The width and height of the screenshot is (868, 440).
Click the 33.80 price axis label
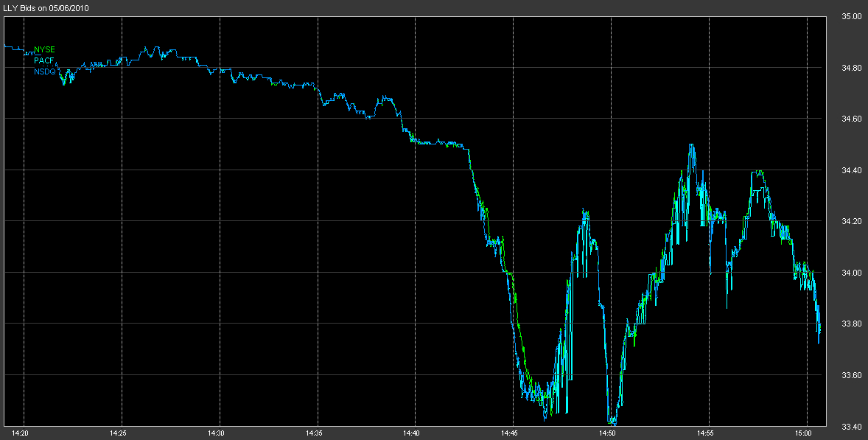tap(852, 324)
